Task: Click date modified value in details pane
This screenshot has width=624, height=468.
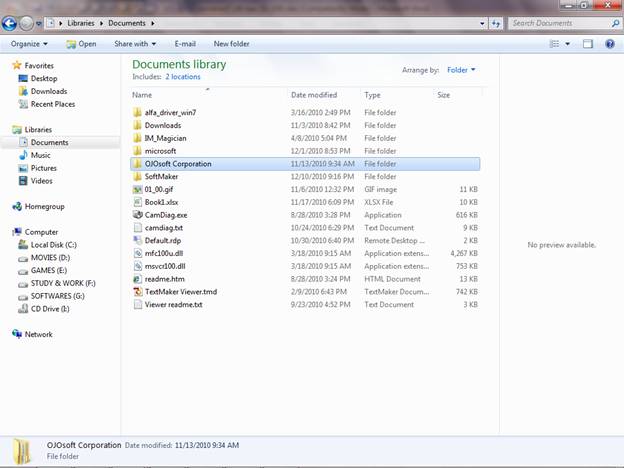Action: click(x=207, y=445)
